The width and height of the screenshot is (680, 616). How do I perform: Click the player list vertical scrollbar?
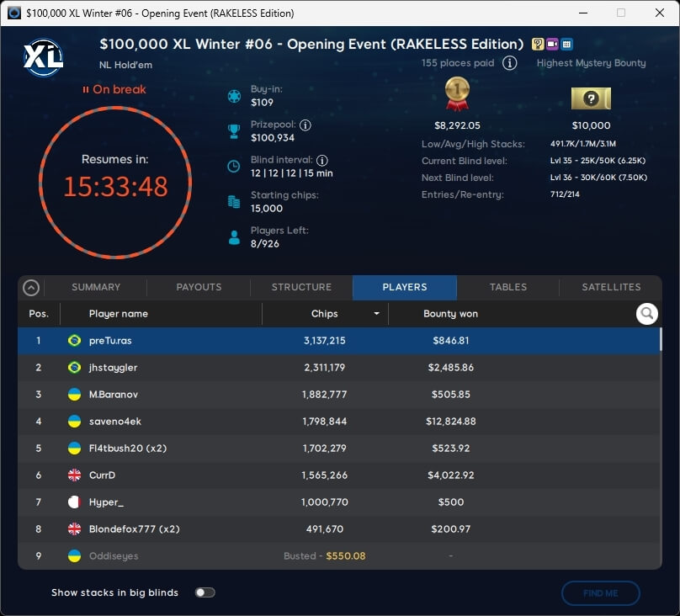click(660, 341)
